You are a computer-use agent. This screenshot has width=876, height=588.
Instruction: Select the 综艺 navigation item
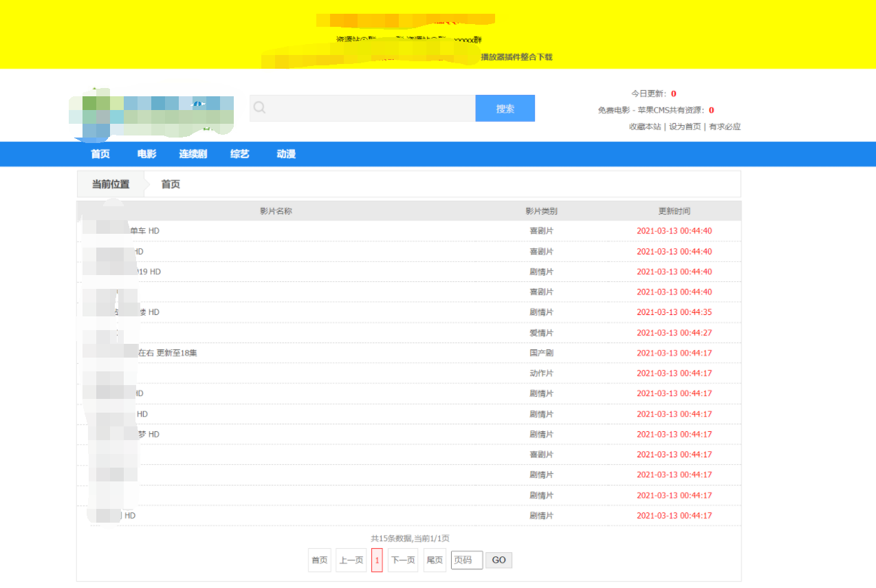coord(240,154)
